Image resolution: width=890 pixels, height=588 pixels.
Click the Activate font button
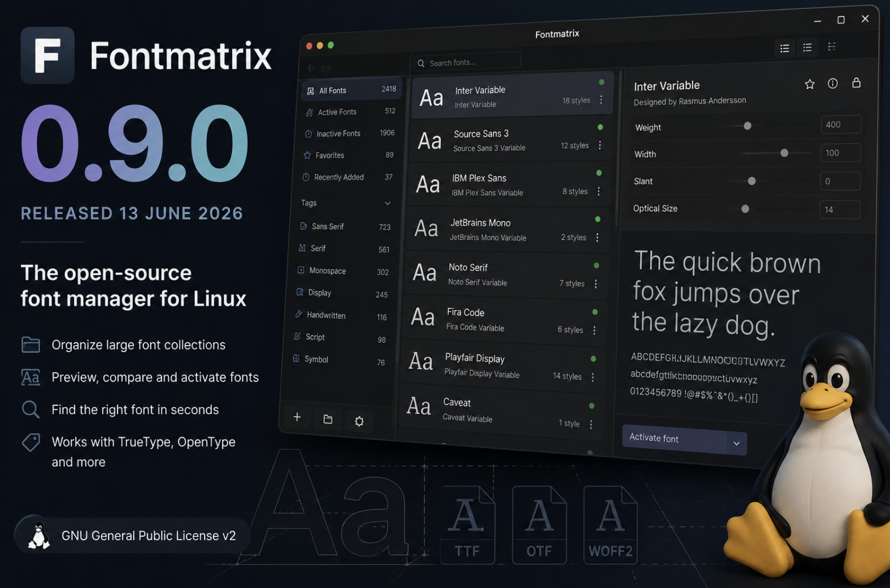674,438
